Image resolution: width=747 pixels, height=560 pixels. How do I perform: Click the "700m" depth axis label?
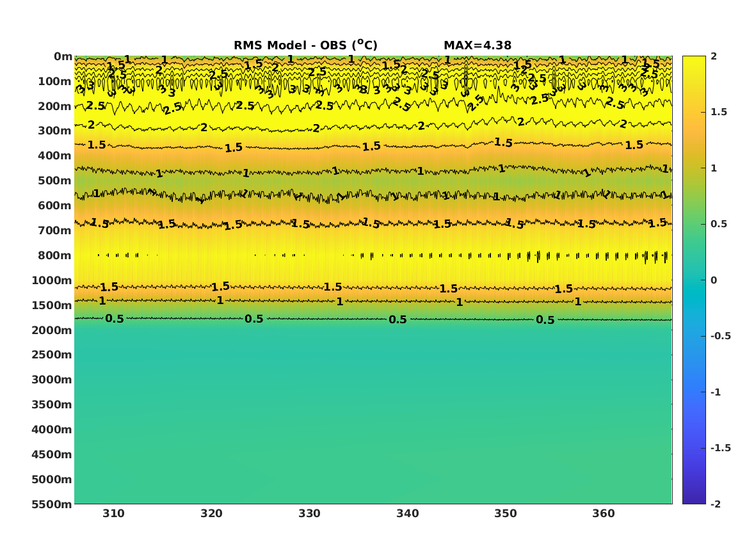click(x=55, y=230)
